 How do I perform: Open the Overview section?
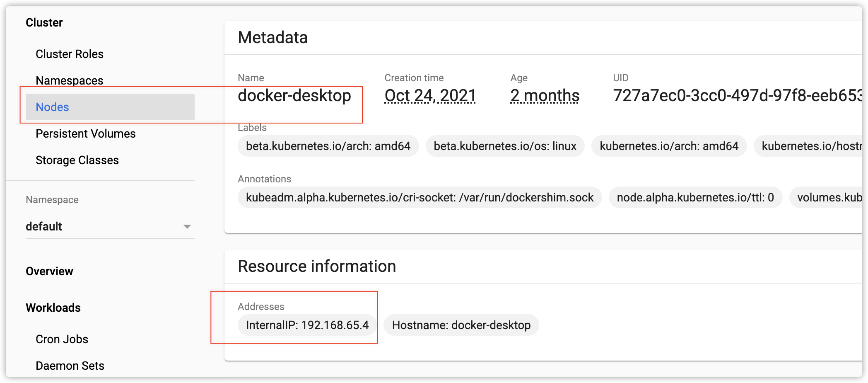[x=49, y=271]
